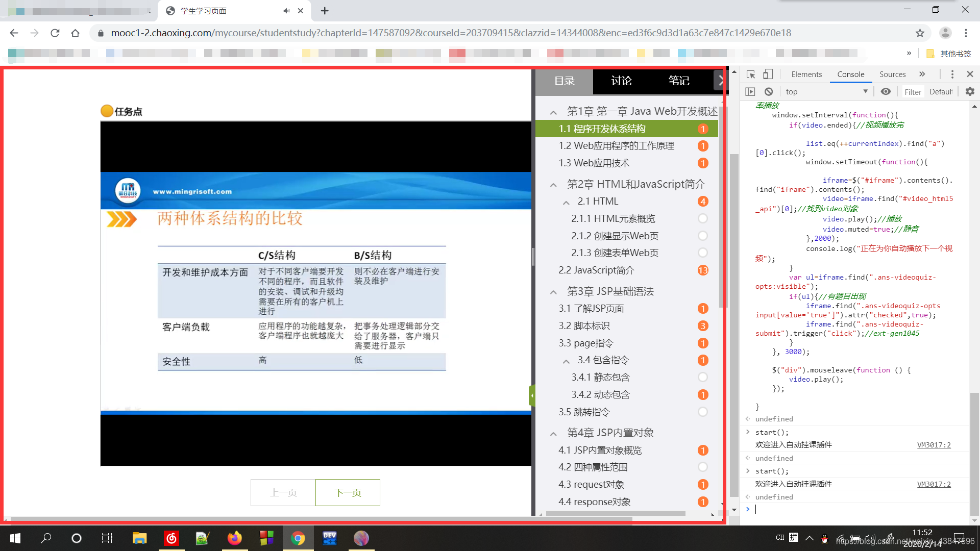Open the Chrome profile avatar
Image resolution: width=980 pixels, height=551 pixels.
tap(945, 33)
